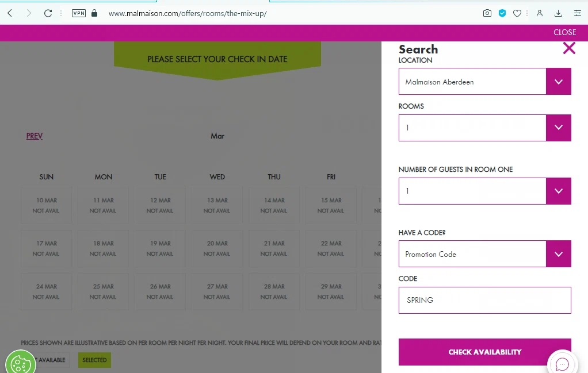Click the FRI column header
Viewport: 588px width, 373px height.
(331, 177)
